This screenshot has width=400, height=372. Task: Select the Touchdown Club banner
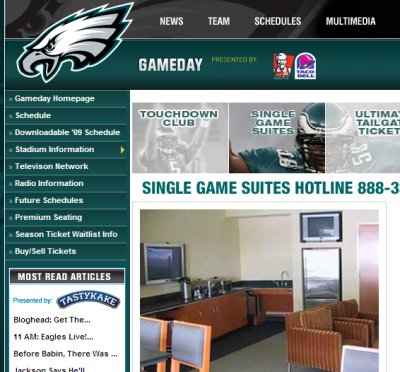tap(180, 138)
